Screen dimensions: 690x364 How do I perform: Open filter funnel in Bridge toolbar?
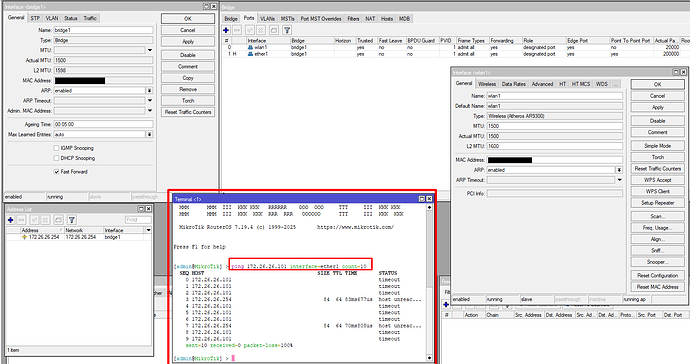click(x=287, y=30)
